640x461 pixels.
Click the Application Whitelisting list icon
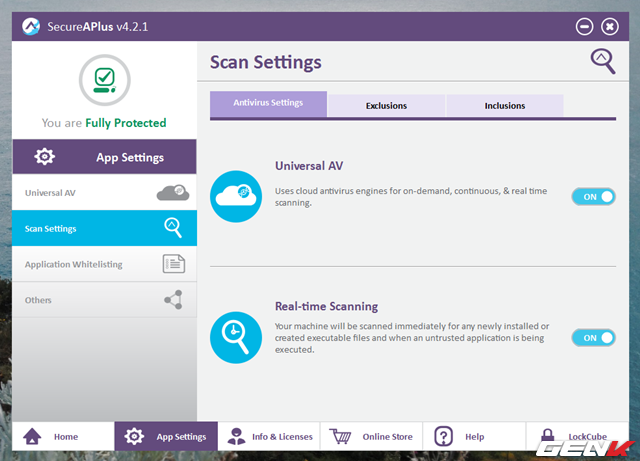coord(174,264)
